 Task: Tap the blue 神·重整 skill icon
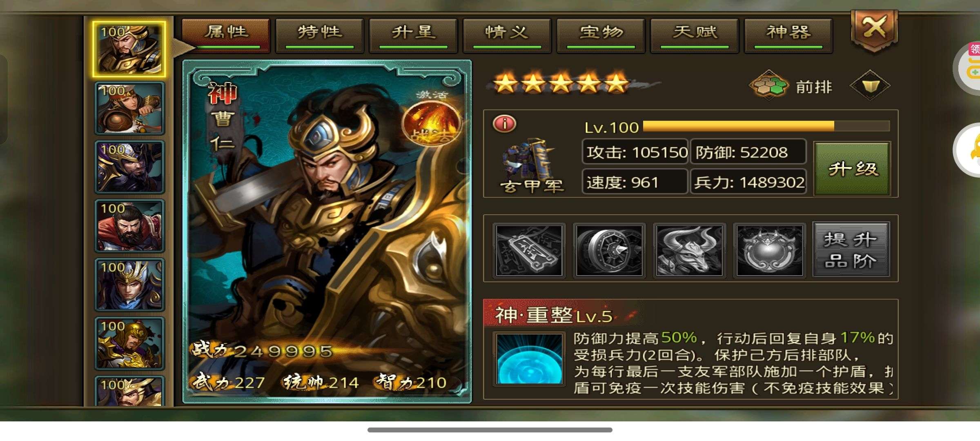[x=529, y=359]
